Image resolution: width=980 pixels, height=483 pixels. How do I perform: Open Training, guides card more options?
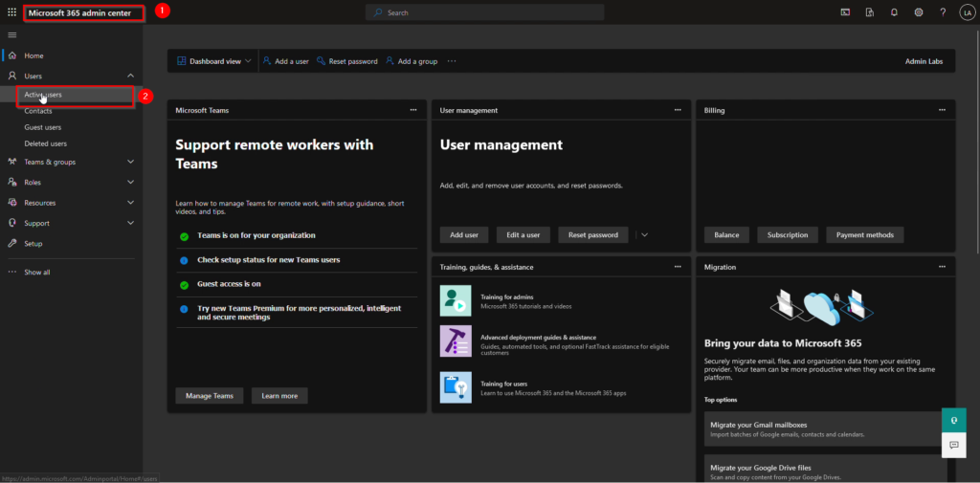(678, 266)
